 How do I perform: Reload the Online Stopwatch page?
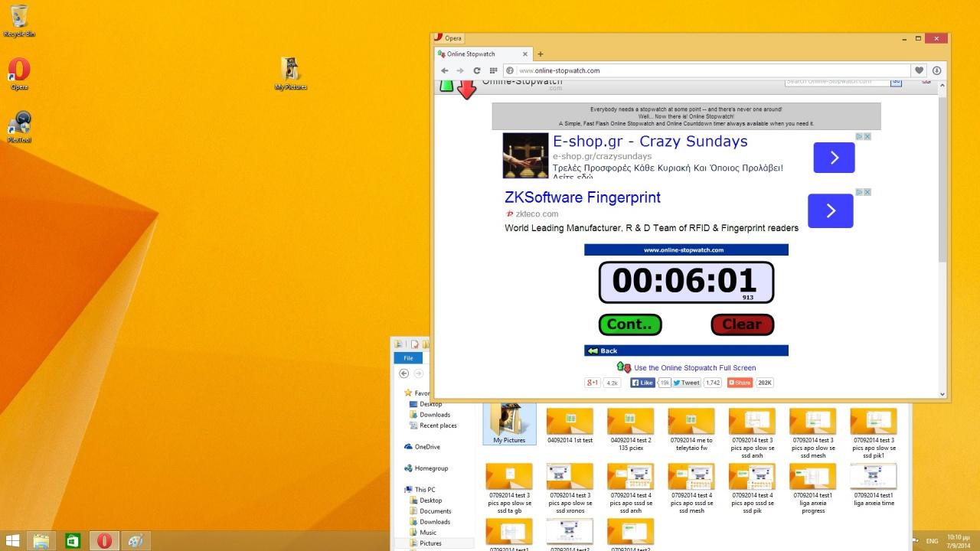pyautogui.click(x=476, y=70)
